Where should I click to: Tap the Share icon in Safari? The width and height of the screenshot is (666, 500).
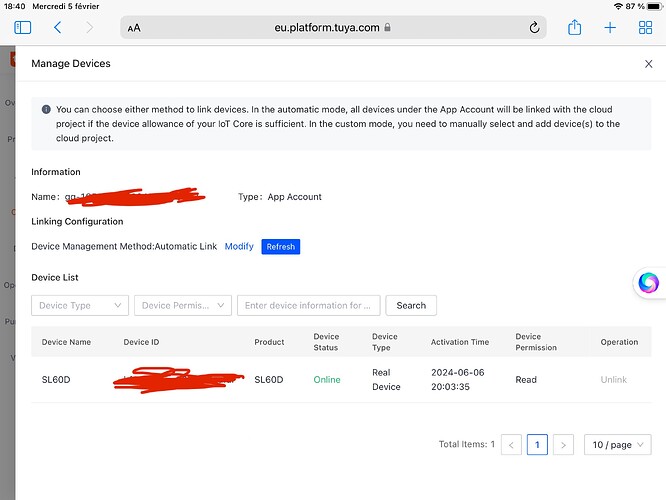(575, 28)
